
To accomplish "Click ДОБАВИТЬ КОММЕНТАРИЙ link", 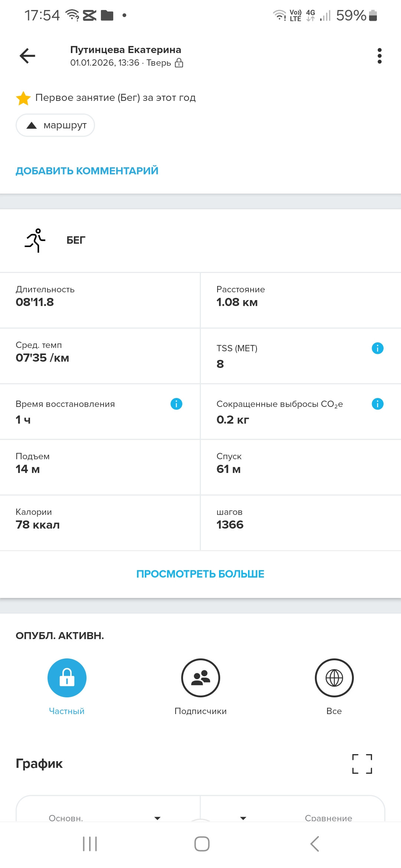I will 87,171.
